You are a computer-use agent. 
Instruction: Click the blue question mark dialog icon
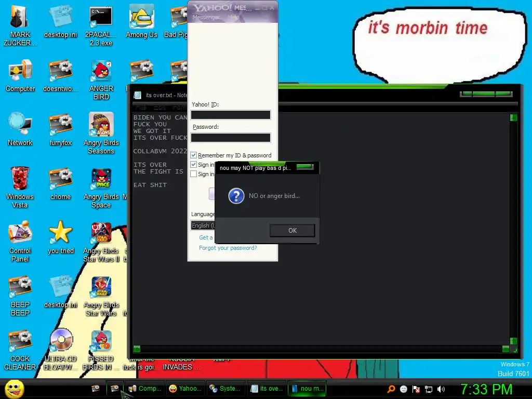click(x=236, y=196)
